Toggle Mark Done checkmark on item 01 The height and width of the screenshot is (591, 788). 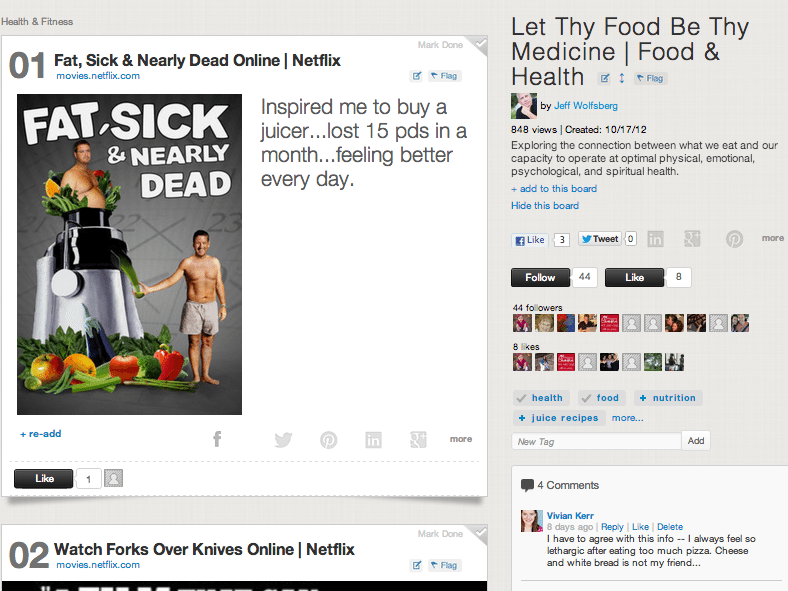[480, 44]
